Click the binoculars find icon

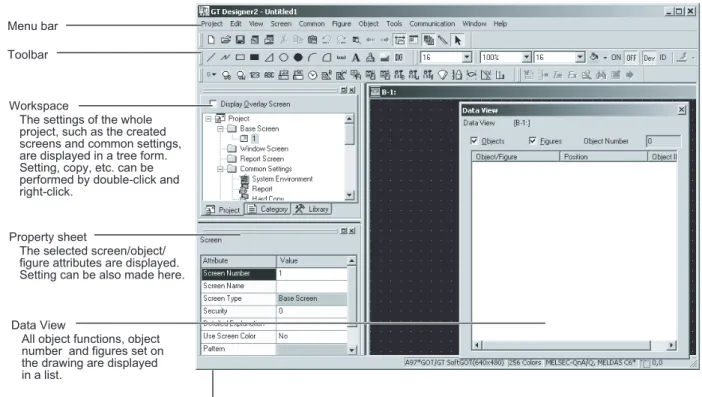[601, 75]
